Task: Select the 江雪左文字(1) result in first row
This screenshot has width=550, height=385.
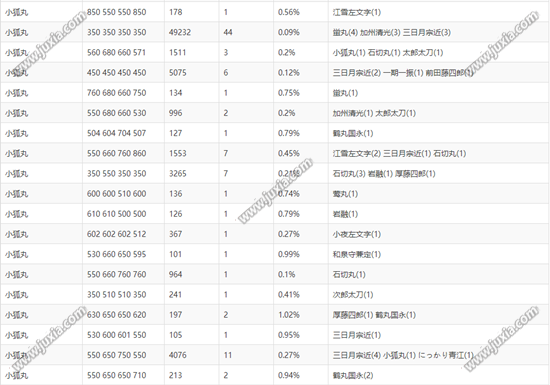Action: click(x=357, y=12)
